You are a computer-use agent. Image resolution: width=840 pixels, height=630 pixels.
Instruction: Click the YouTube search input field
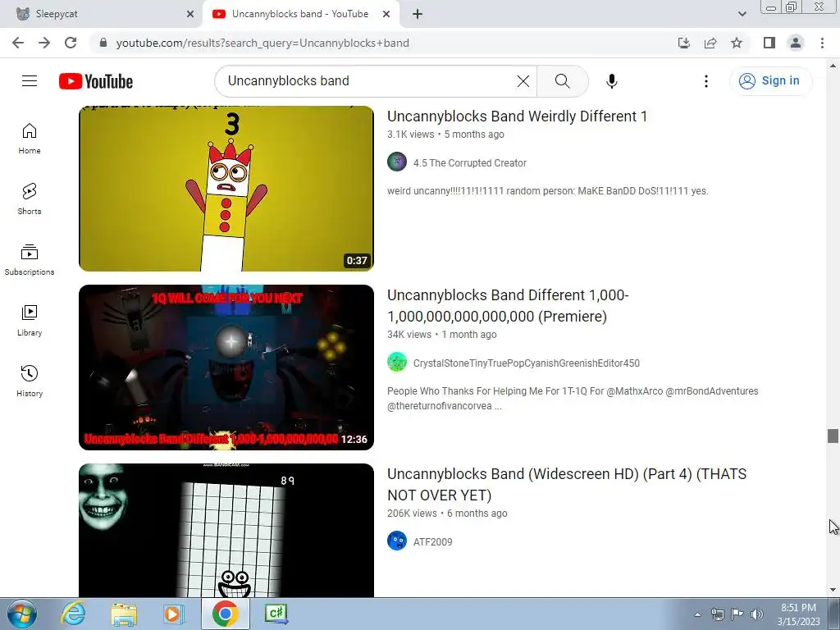coord(370,81)
